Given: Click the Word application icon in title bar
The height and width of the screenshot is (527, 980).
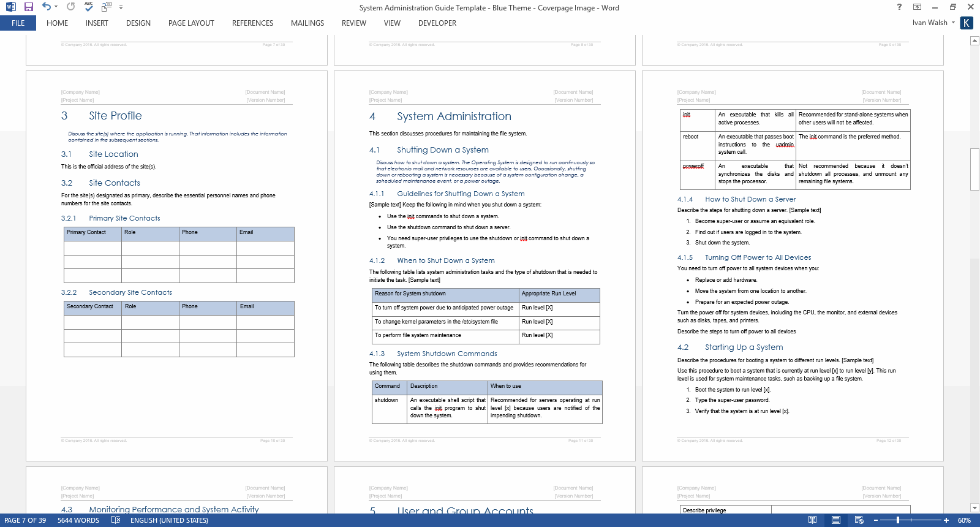Looking at the screenshot, I should (10, 7).
